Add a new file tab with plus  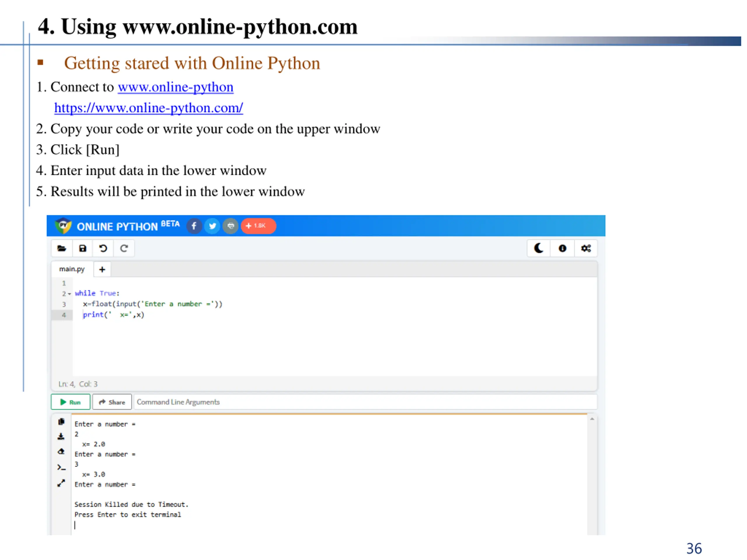[102, 270]
